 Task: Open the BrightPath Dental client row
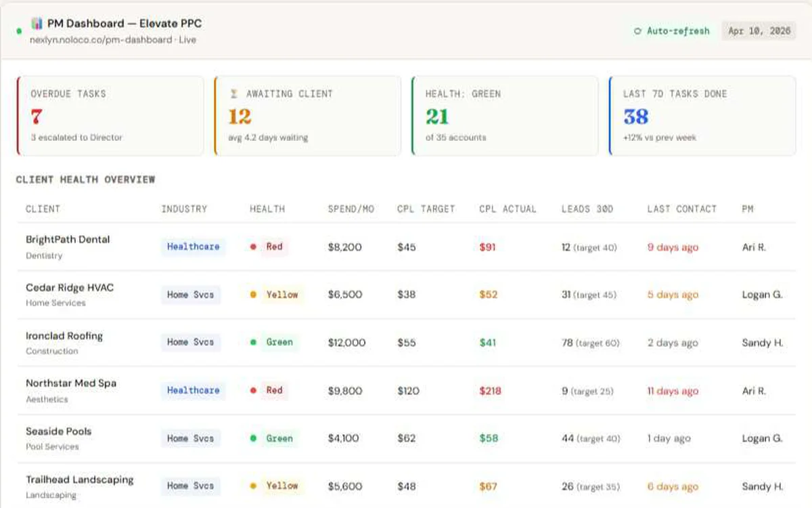tap(407, 247)
